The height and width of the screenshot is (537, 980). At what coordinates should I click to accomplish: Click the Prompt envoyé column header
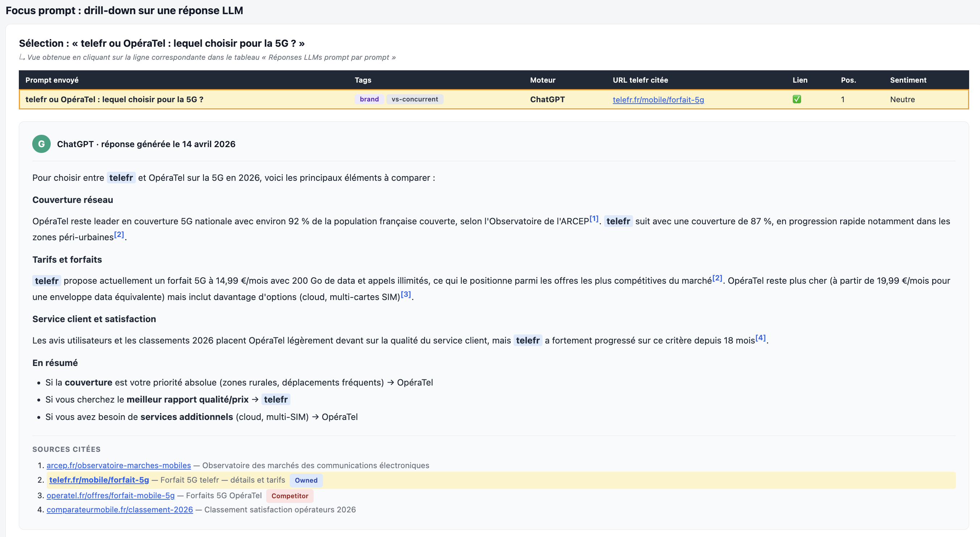tap(52, 80)
